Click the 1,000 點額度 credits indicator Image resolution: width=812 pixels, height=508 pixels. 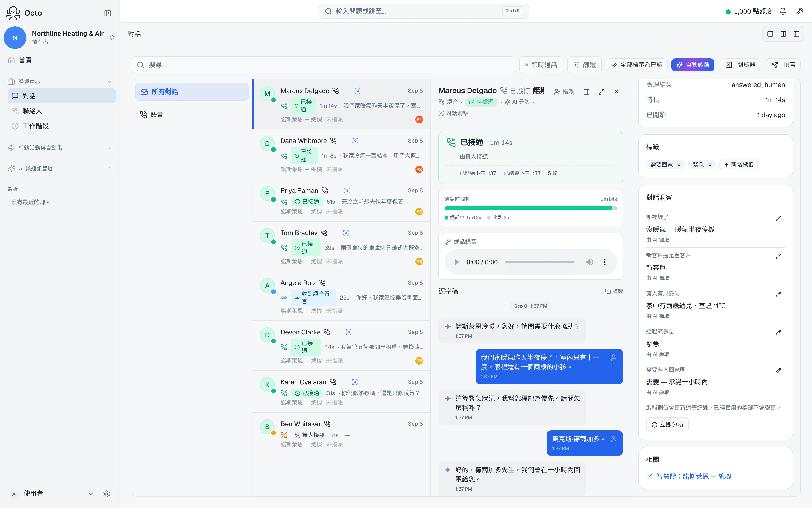coord(749,12)
